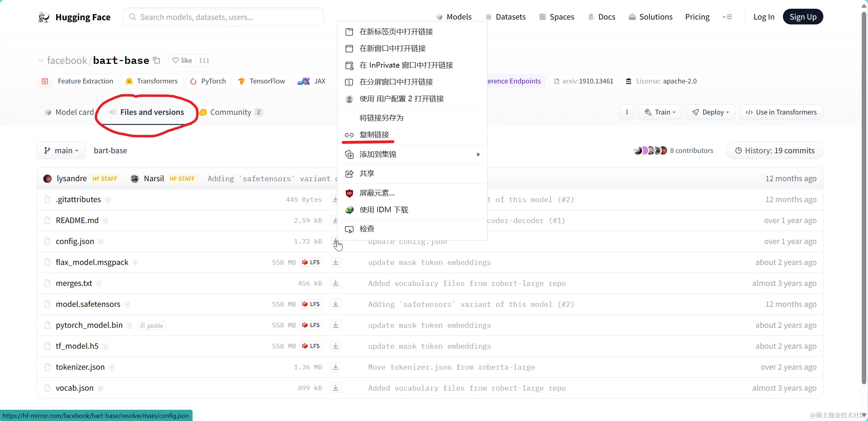The image size is (868, 421).
Task: Switch to the Community tab
Action: tap(231, 112)
